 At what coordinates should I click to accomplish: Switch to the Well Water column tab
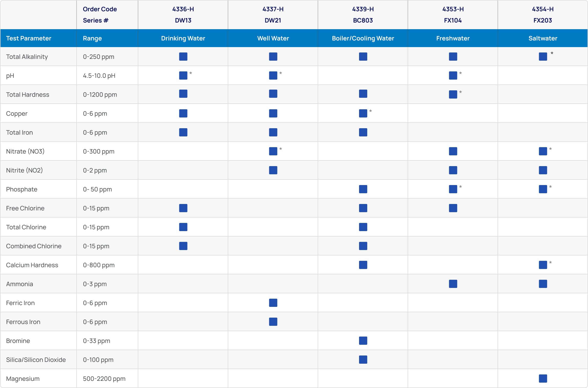(273, 38)
